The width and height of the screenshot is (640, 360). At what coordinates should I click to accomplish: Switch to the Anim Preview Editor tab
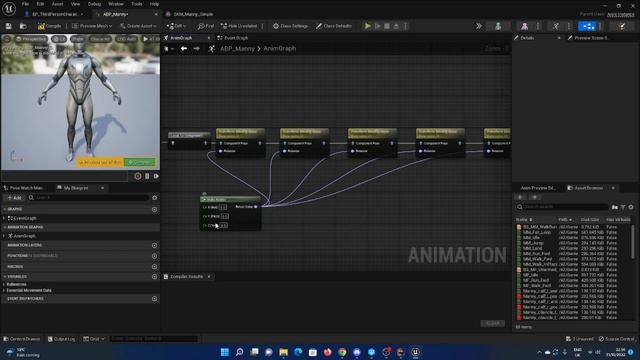click(538, 188)
